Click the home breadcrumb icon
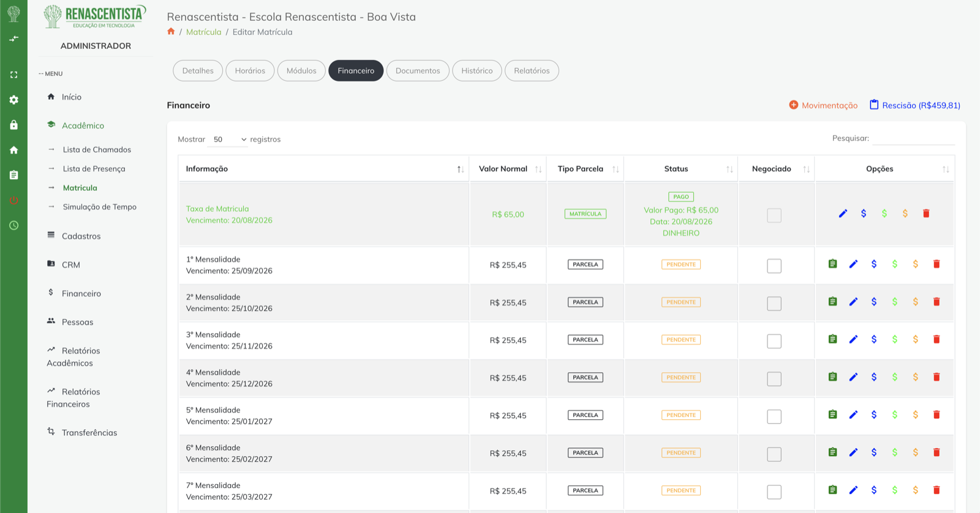Image resolution: width=980 pixels, height=513 pixels. click(x=171, y=31)
